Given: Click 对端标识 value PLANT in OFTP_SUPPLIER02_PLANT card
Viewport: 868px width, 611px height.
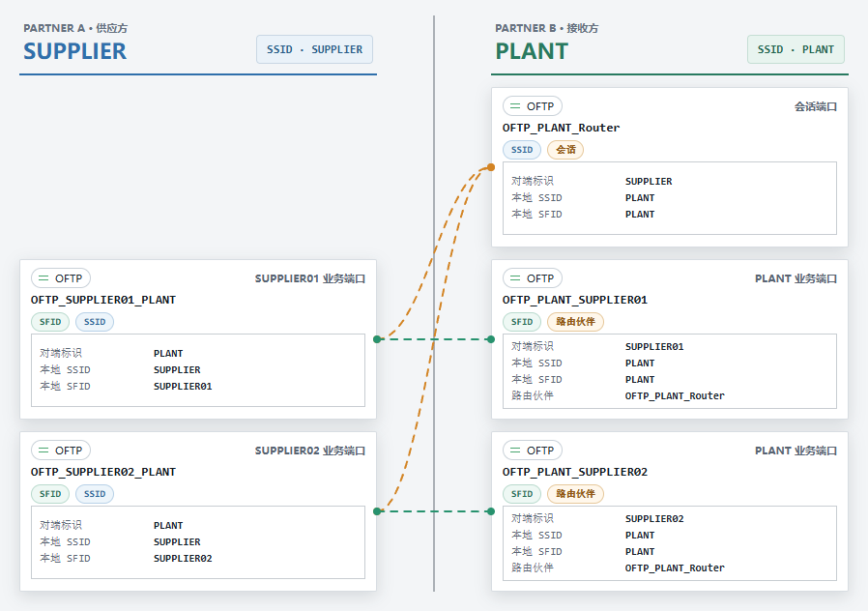Looking at the screenshot, I should 168,526.
